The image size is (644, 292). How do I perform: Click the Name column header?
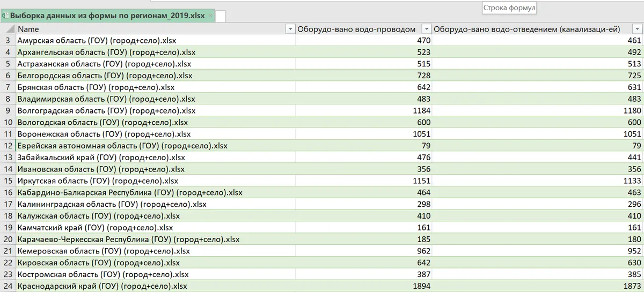point(156,29)
